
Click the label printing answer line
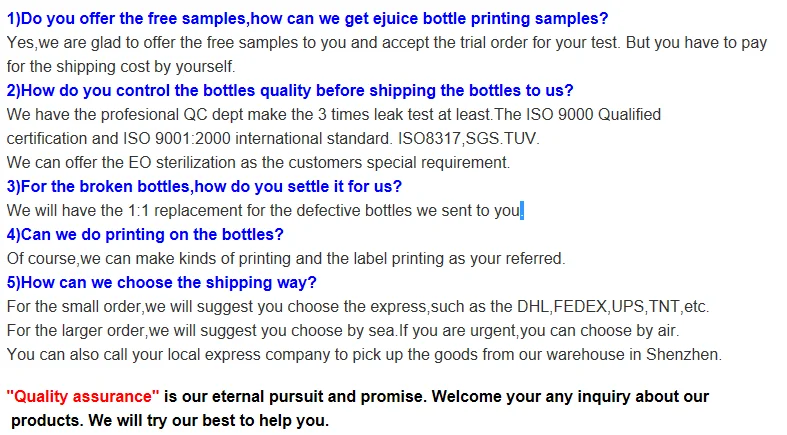click(x=285, y=258)
